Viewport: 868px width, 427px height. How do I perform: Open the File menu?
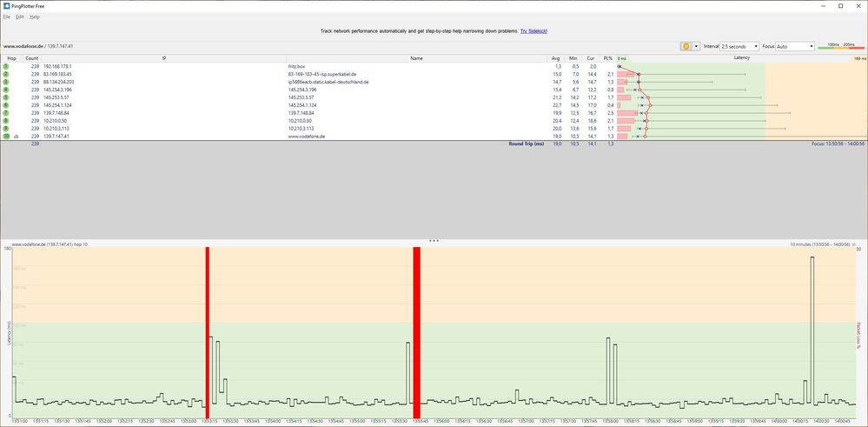coord(7,17)
